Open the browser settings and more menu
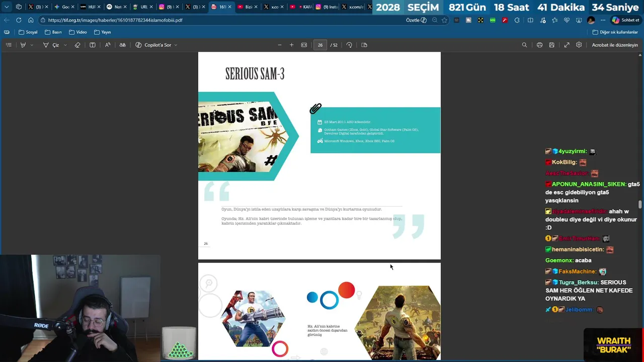The height and width of the screenshot is (362, 644). (x=603, y=20)
